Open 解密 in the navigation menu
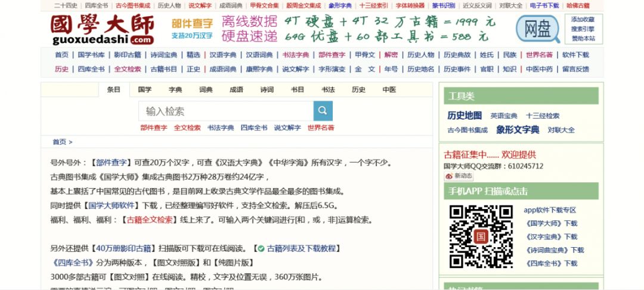Screen dimensions: 644x290 coord(391,55)
